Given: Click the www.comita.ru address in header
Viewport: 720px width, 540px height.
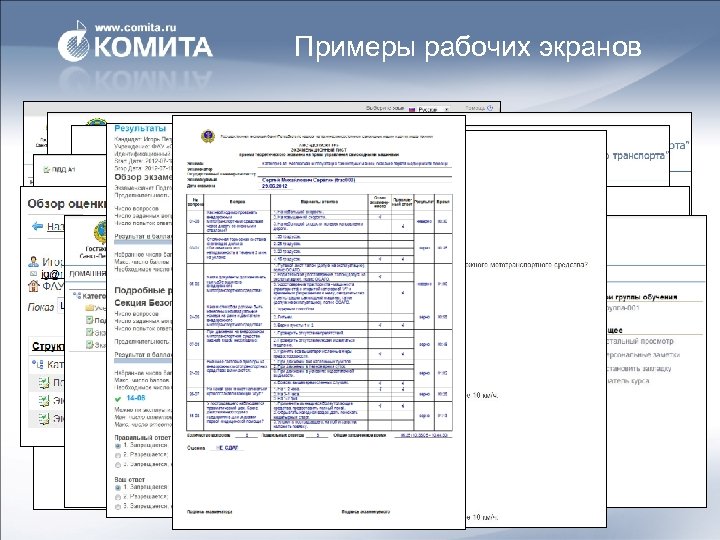Looking at the screenshot, I should click(x=135, y=28).
